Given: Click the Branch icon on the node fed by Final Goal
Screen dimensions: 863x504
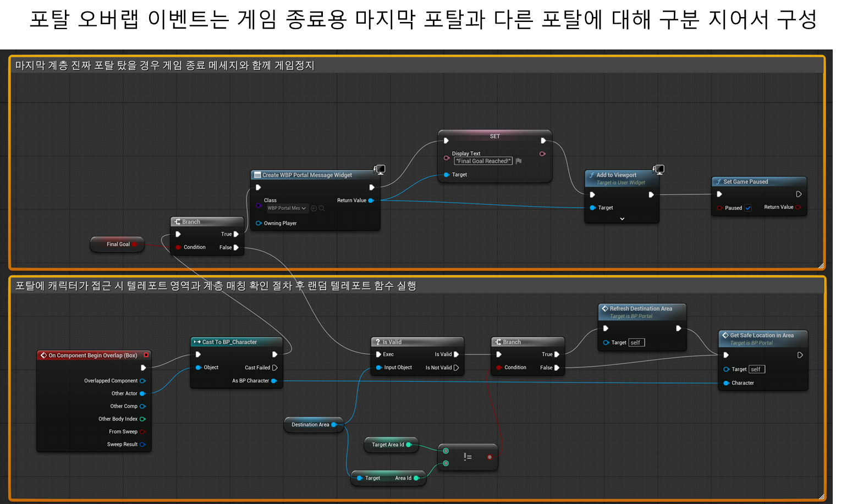Looking at the screenshot, I should tap(178, 221).
